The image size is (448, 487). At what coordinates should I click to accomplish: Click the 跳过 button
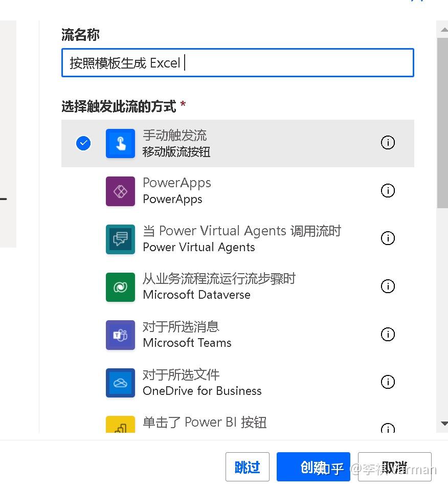pos(247,467)
